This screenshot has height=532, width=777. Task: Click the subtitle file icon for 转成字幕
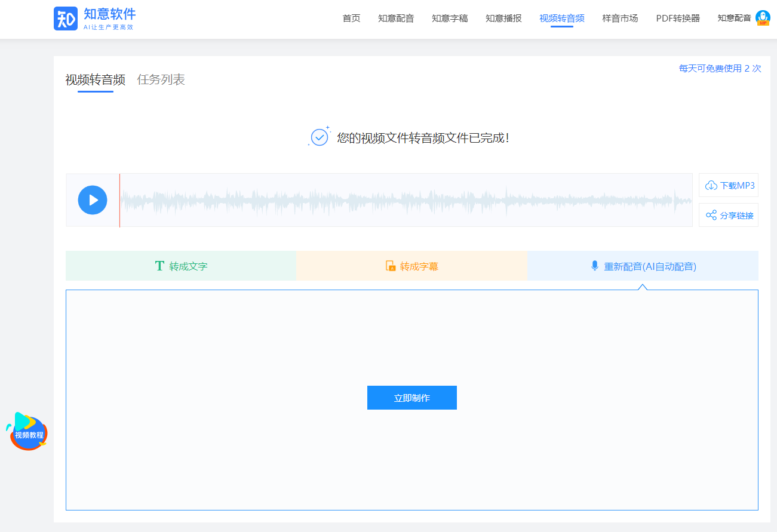(x=391, y=266)
